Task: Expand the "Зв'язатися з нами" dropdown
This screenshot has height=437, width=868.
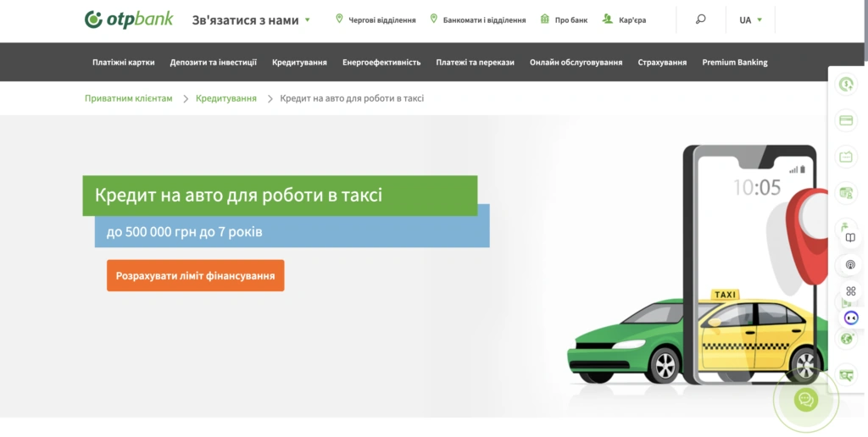Action: pyautogui.click(x=251, y=19)
